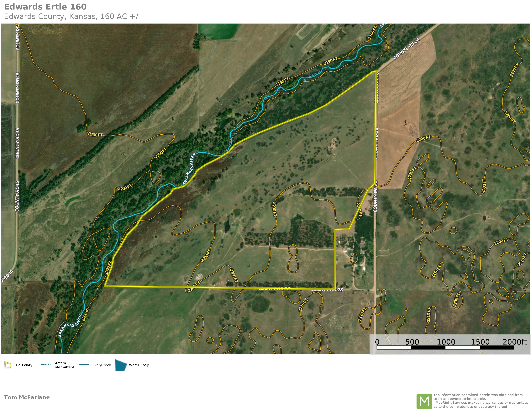Select the "Stream, Intermittent" legend label
Screen dimensions: 532x411
coord(64,365)
